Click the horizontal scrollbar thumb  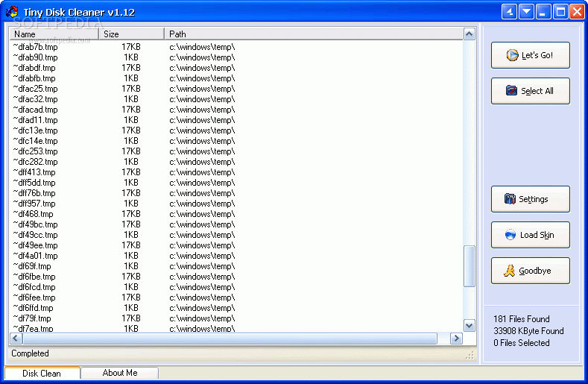[230, 339]
